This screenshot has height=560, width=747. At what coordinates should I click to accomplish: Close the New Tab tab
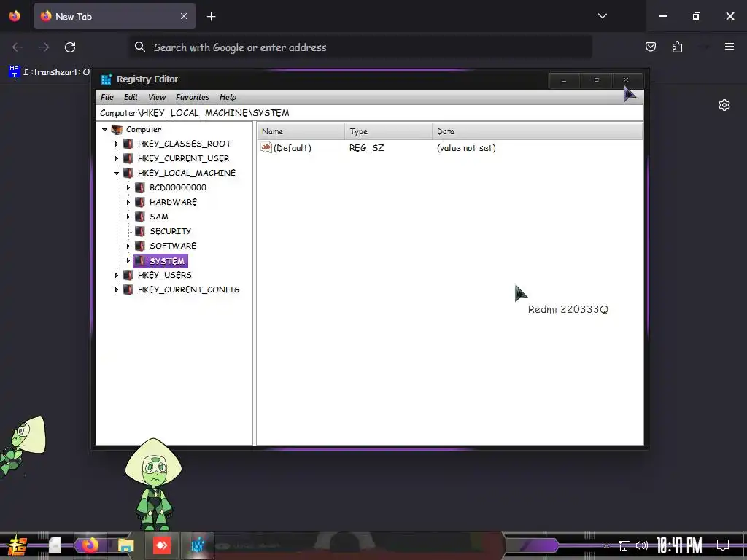click(184, 16)
